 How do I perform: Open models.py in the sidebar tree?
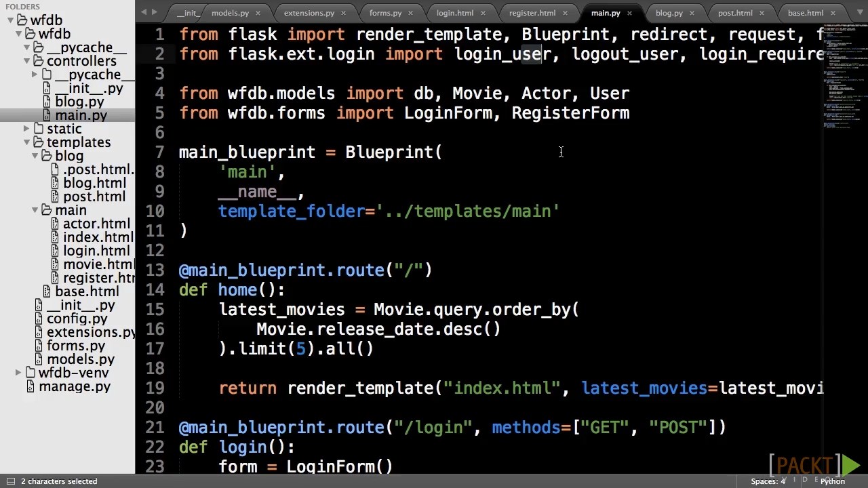81,359
